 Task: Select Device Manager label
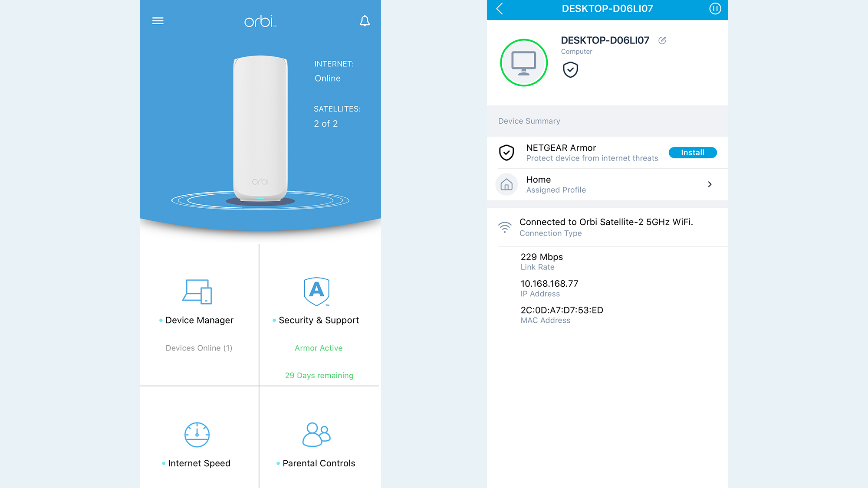click(199, 320)
